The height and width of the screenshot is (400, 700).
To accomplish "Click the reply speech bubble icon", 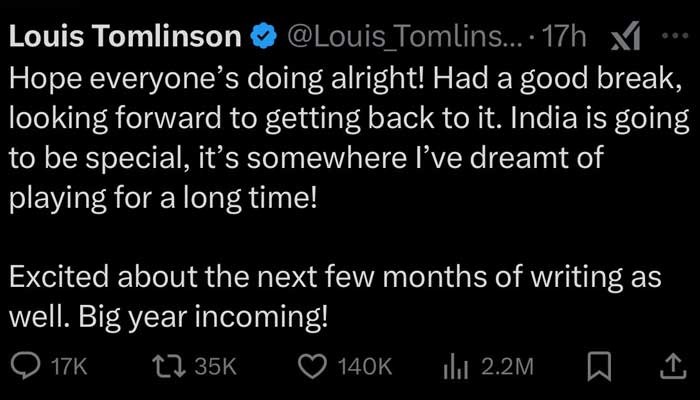I will 25,367.
